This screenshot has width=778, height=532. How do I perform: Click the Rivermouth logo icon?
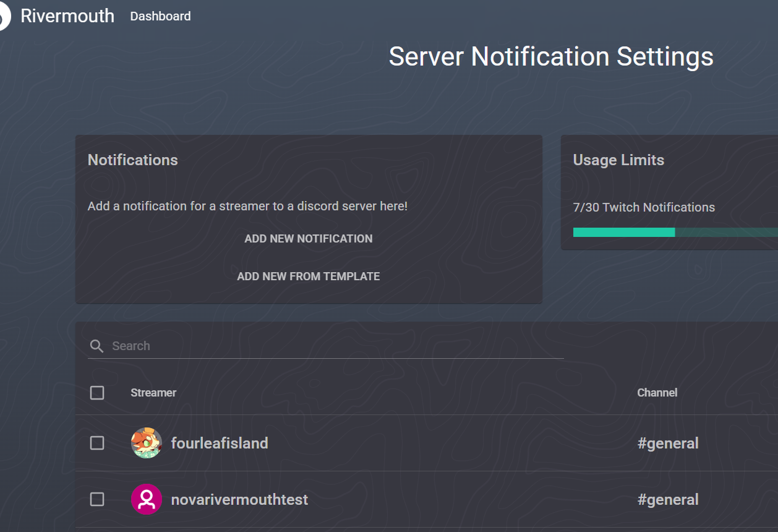[4, 17]
